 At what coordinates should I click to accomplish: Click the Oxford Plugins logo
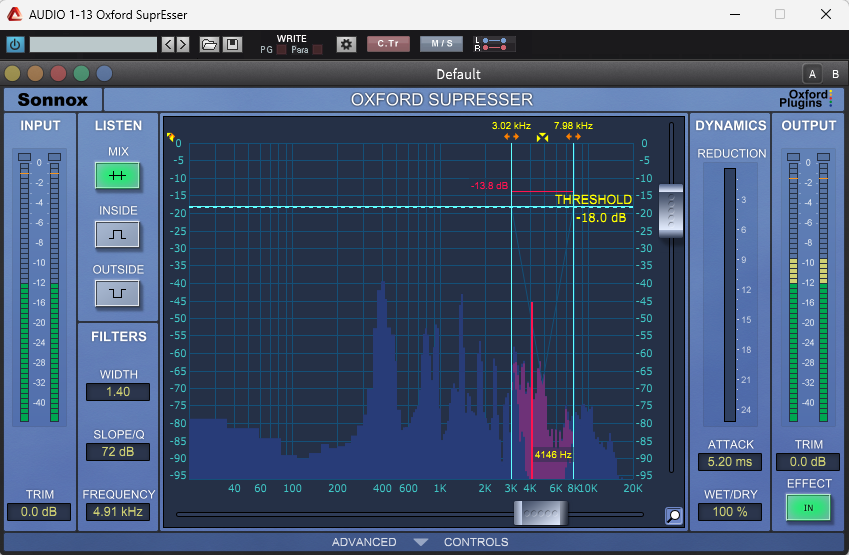(x=806, y=99)
